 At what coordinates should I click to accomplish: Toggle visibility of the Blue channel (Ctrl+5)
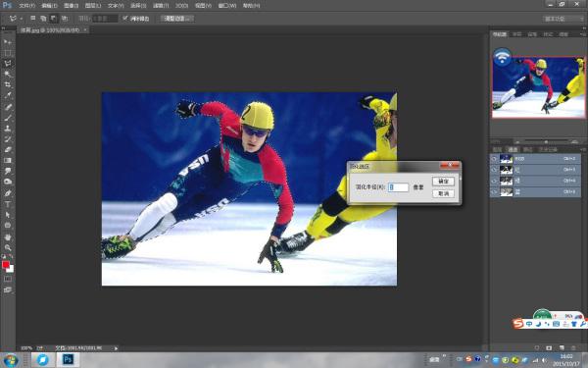[494, 192]
